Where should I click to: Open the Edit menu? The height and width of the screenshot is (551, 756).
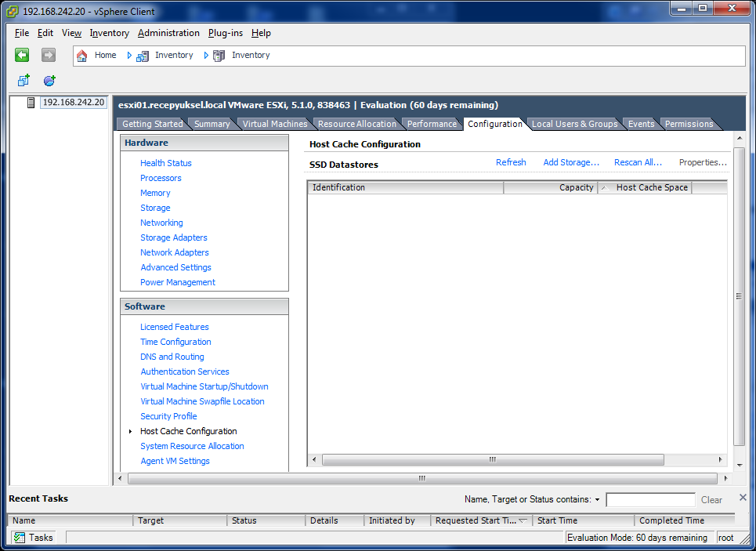click(45, 33)
